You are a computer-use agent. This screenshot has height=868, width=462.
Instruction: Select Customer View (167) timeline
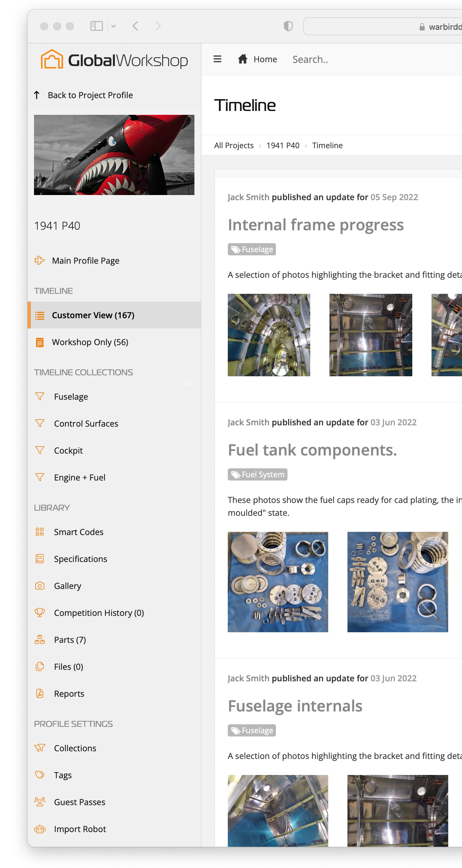[114, 315]
